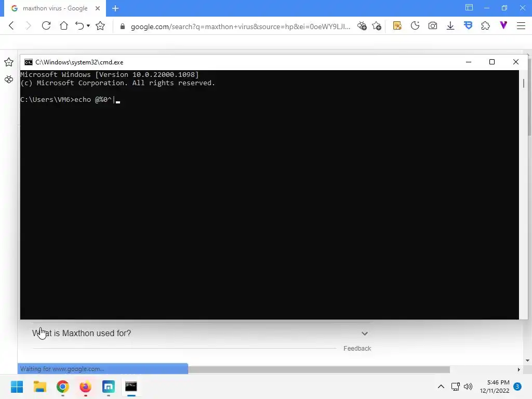
Task: Click the page scroll down arrow
Action: [x=527, y=361]
